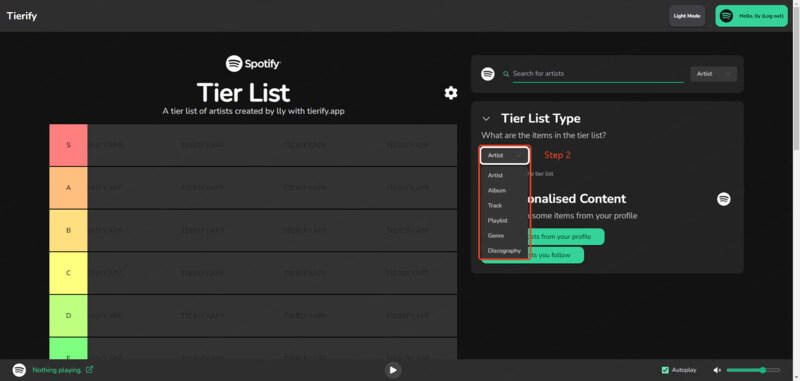Click the Spotify avatar in account button

(x=726, y=16)
